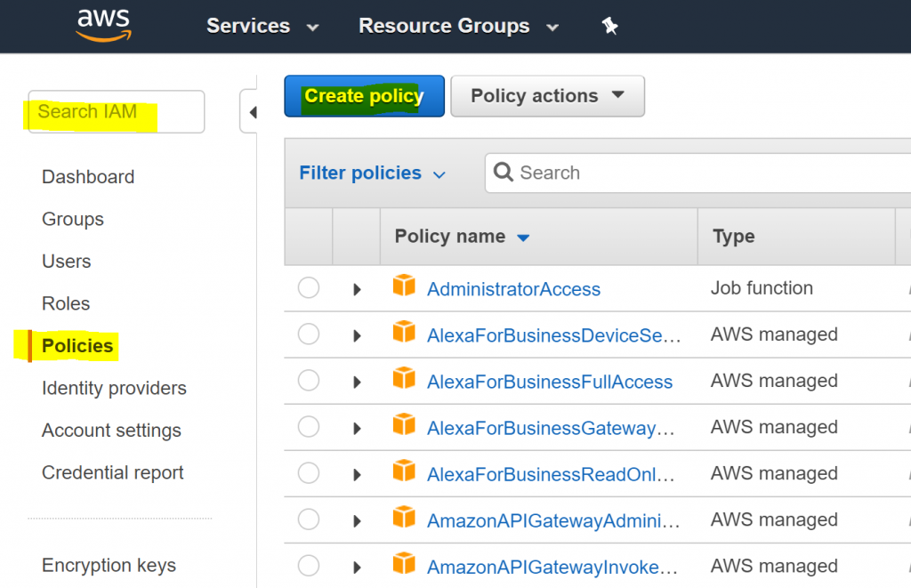Image resolution: width=911 pixels, height=588 pixels.
Task: Select the AlexaForBusinessDeviceSe… radio button
Action: click(x=309, y=334)
